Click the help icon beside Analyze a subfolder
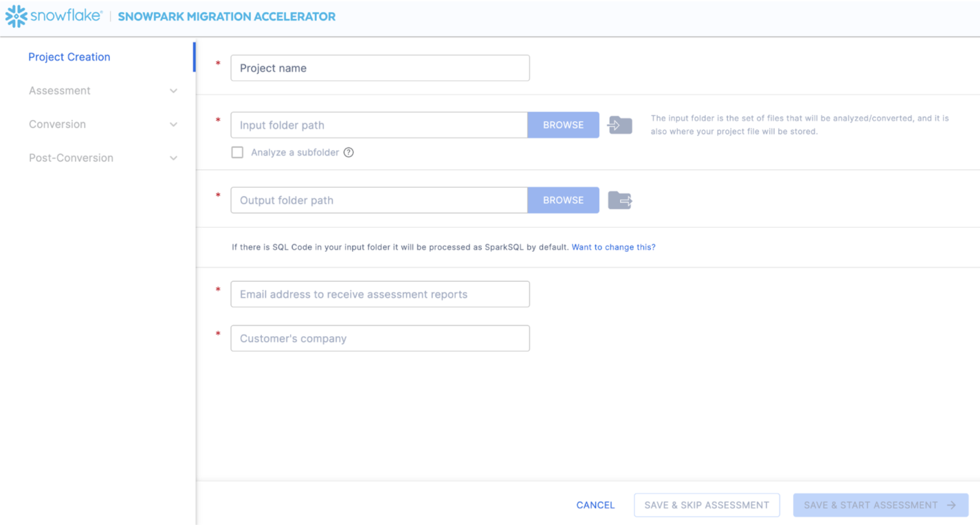 [349, 153]
